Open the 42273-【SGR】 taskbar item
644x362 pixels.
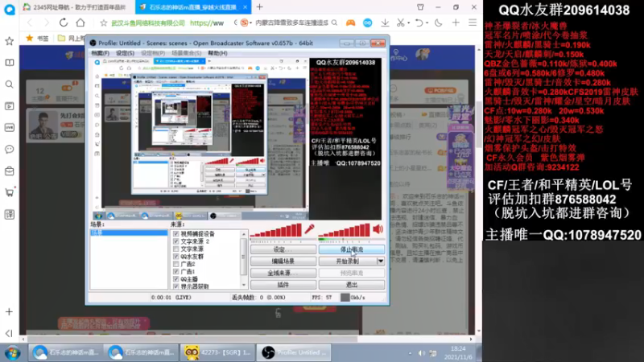tap(217, 352)
